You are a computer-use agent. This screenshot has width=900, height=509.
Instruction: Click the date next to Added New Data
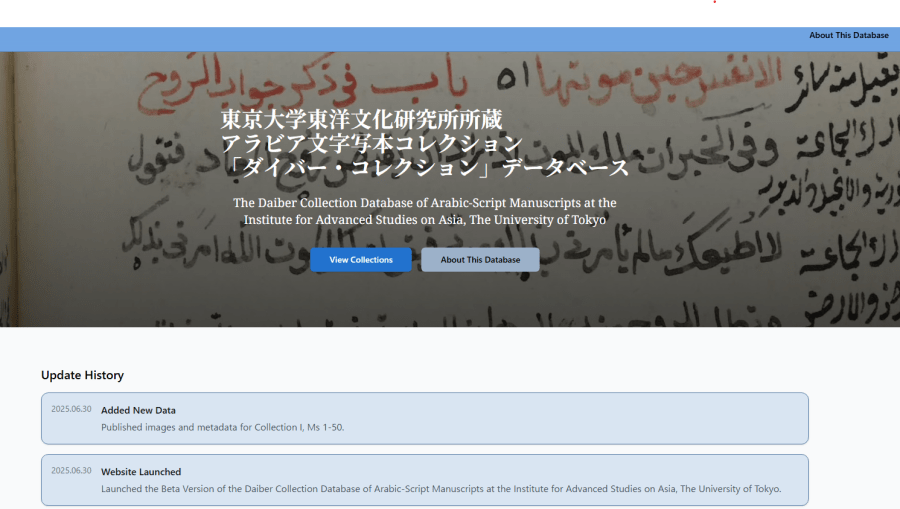click(x=71, y=409)
